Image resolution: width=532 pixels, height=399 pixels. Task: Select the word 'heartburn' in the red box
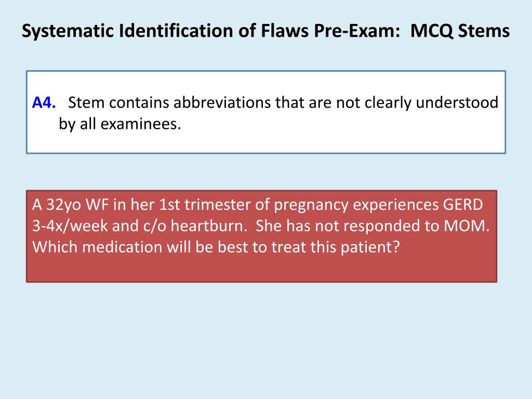(x=209, y=226)
